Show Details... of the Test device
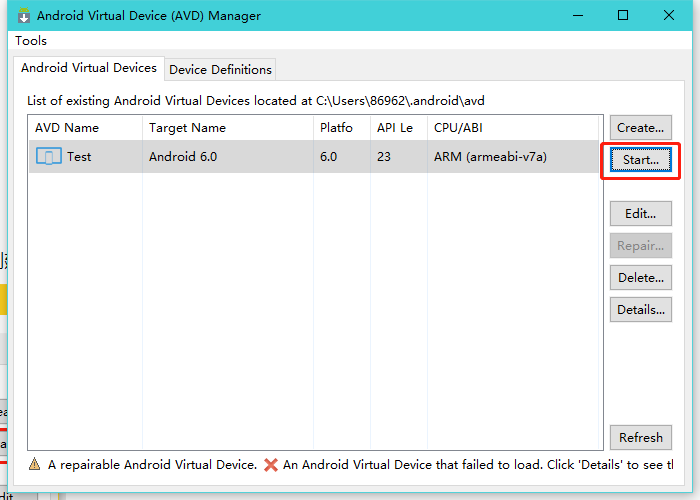The width and height of the screenshot is (700, 500). click(x=640, y=309)
